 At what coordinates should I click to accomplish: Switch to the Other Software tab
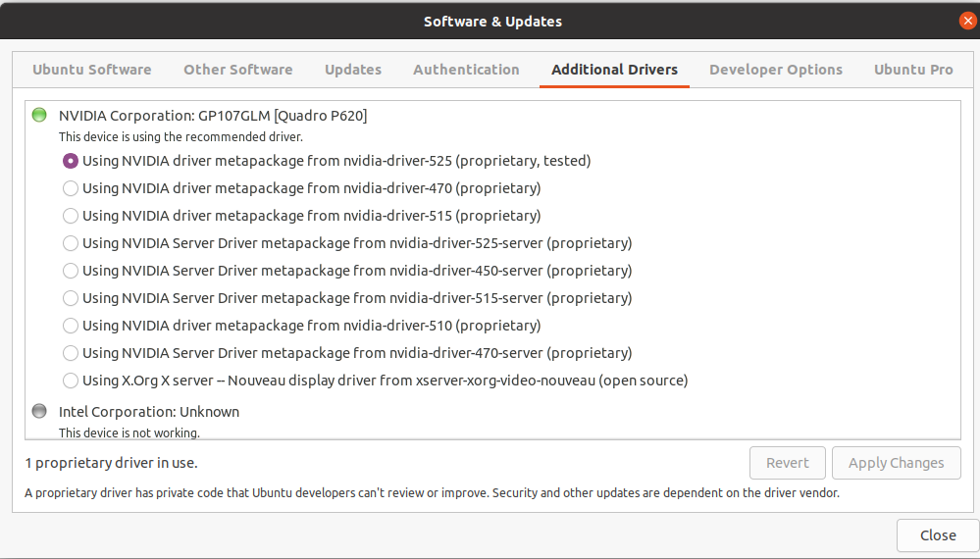click(238, 70)
